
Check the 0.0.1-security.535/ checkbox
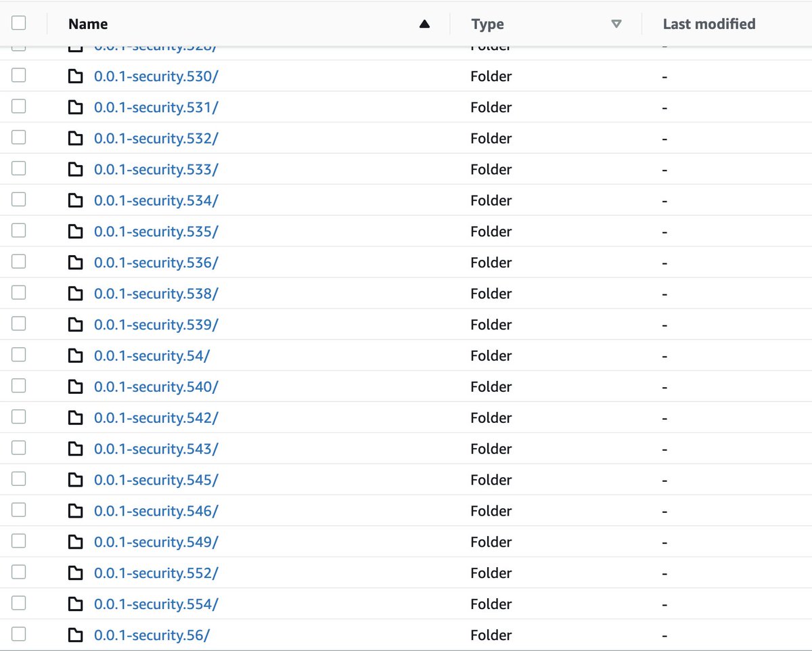(19, 231)
